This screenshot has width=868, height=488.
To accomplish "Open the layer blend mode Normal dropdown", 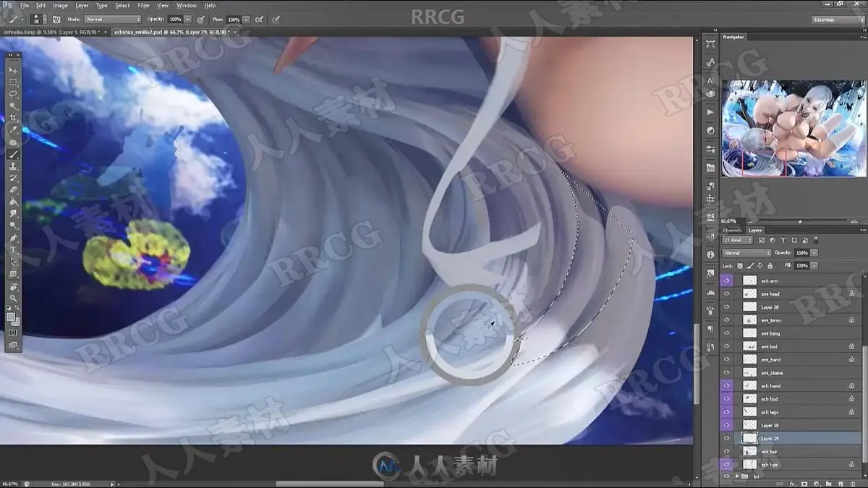I will pyautogui.click(x=747, y=253).
